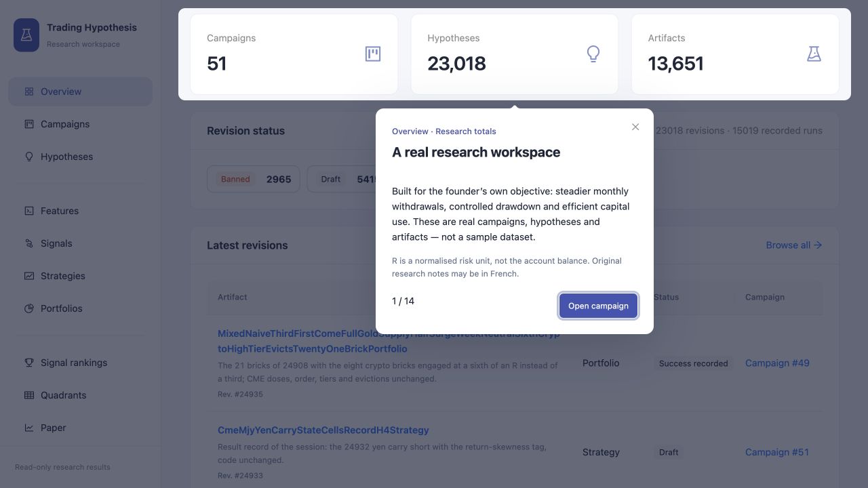Image resolution: width=868 pixels, height=488 pixels.
Task: Click the Hypotheses sidebar lightbulb icon
Action: coord(29,157)
